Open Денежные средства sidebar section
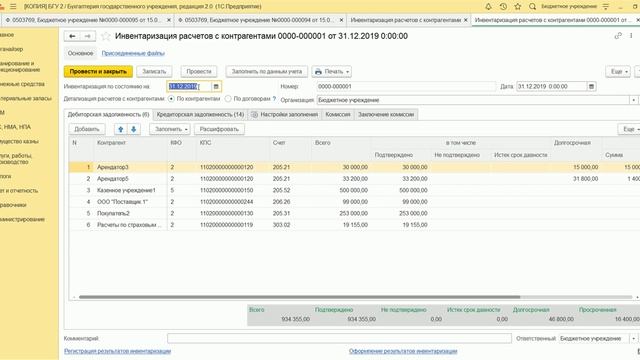640x360 pixels. tap(22, 84)
